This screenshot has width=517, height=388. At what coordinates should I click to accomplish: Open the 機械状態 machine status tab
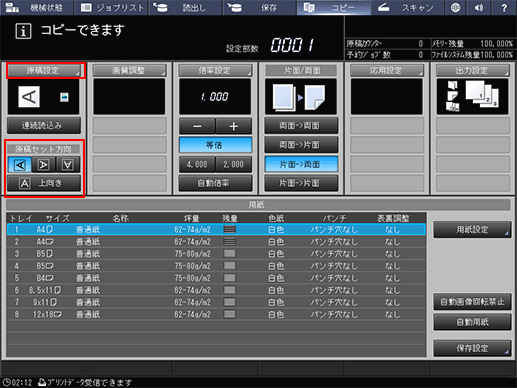pos(36,8)
